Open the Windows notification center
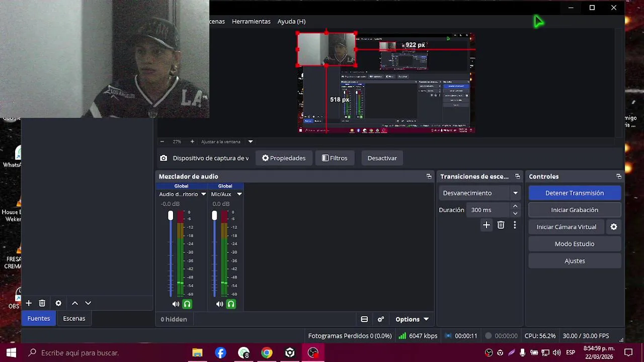Viewport: 644px width, 362px height. pos(628,353)
